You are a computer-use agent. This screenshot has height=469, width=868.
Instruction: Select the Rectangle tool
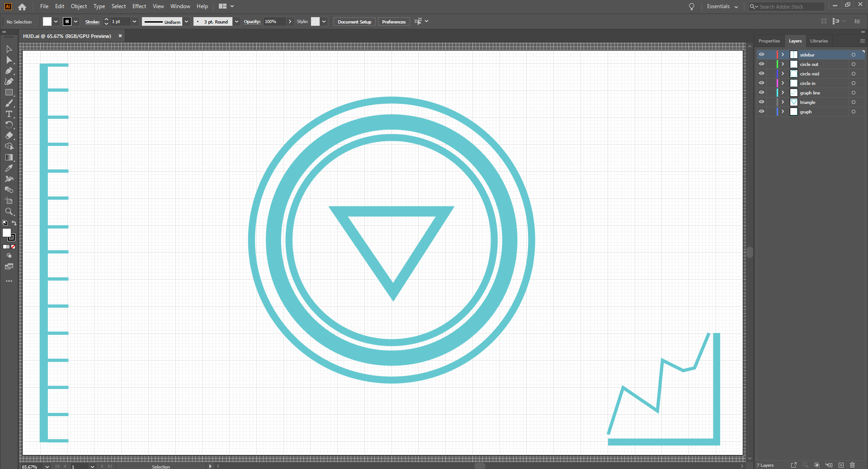pos(9,92)
